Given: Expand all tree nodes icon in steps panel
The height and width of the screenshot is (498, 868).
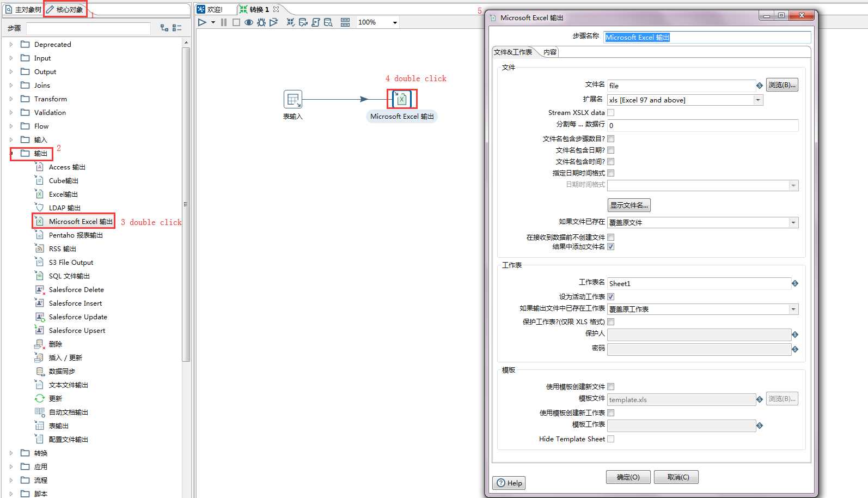Looking at the screenshot, I should point(164,28).
